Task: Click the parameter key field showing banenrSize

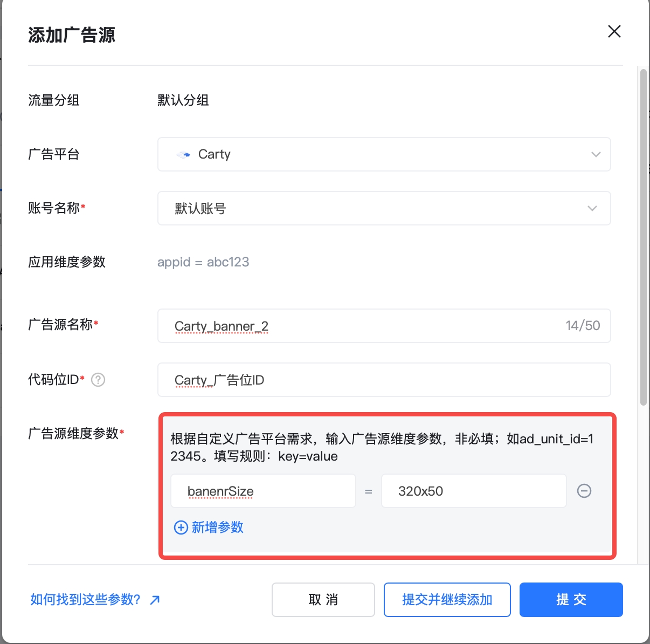Action: coord(263,491)
